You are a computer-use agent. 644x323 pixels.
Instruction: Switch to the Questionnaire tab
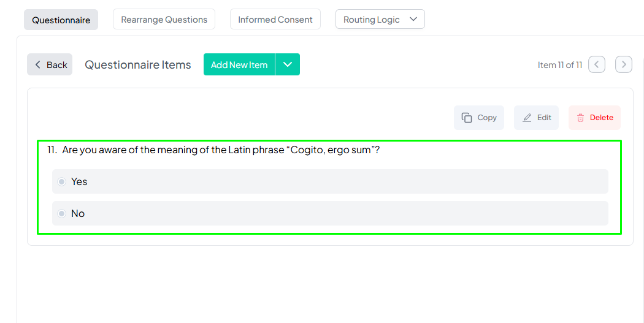(61, 20)
